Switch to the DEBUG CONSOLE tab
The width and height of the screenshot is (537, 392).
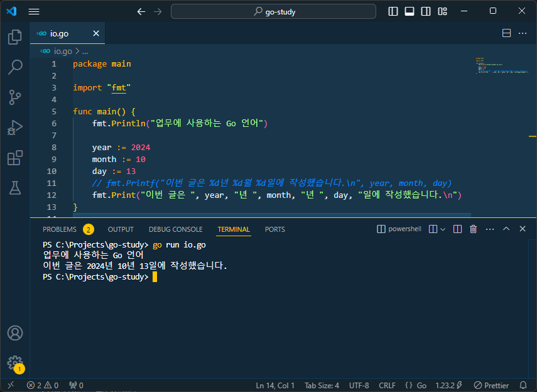175,229
